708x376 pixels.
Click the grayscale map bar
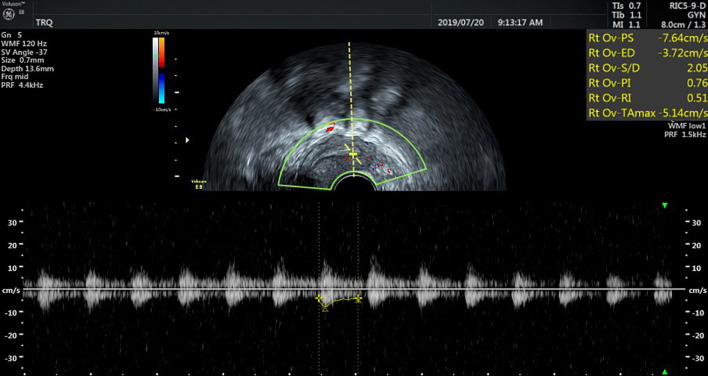[x=155, y=70]
